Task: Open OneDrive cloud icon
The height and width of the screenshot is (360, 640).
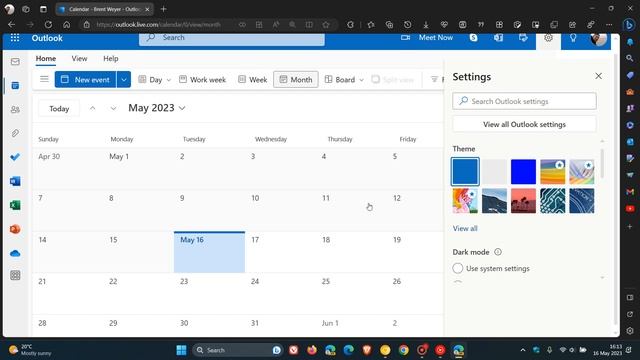Action: point(15,253)
